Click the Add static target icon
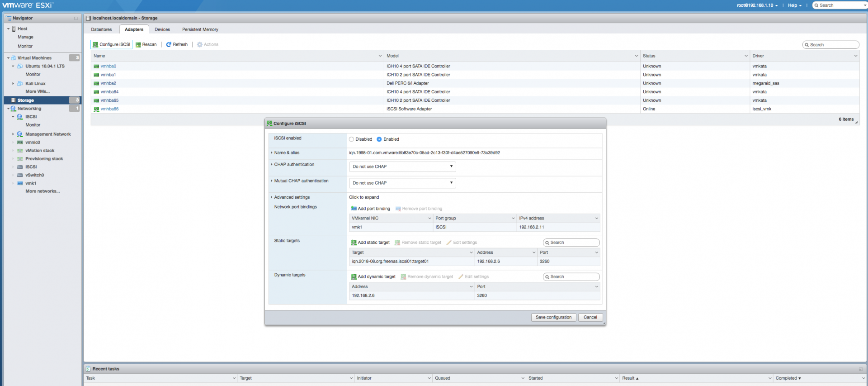868x386 pixels. point(354,243)
